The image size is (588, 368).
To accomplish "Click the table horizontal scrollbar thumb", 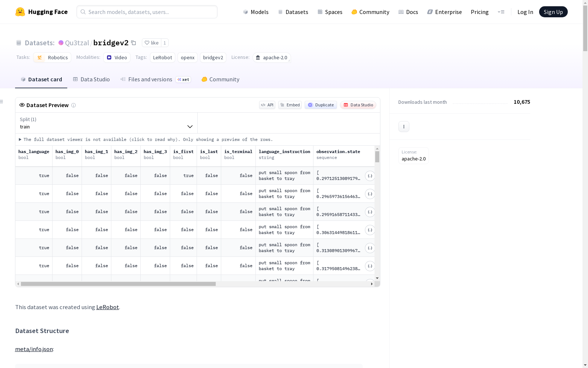I will (x=118, y=284).
